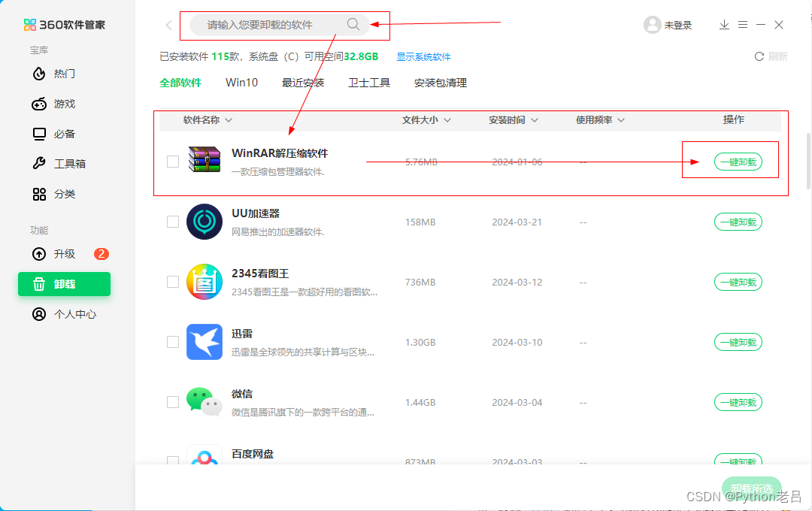This screenshot has width=812, height=511.
Task: Select the 卸载 uninstall sidebar item
Action: click(64, 284)
